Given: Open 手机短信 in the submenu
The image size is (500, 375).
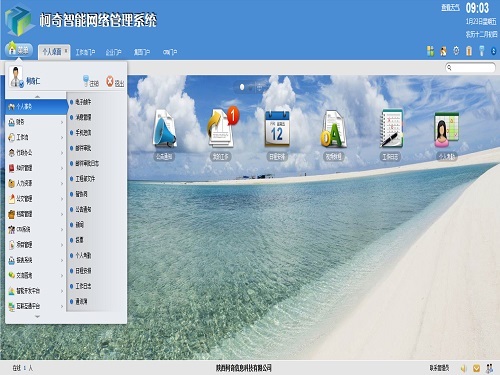Looking at the screenshot, I should 83,133.
